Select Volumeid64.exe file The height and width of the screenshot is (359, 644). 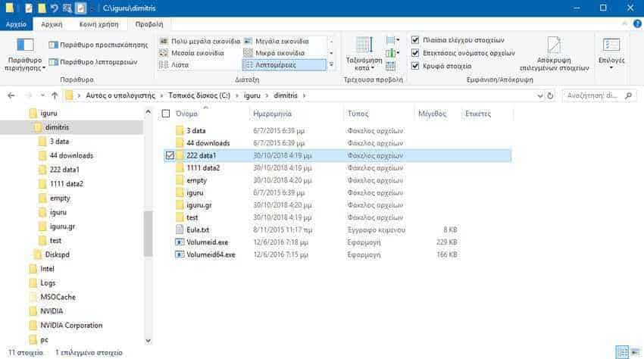(211, 254)
